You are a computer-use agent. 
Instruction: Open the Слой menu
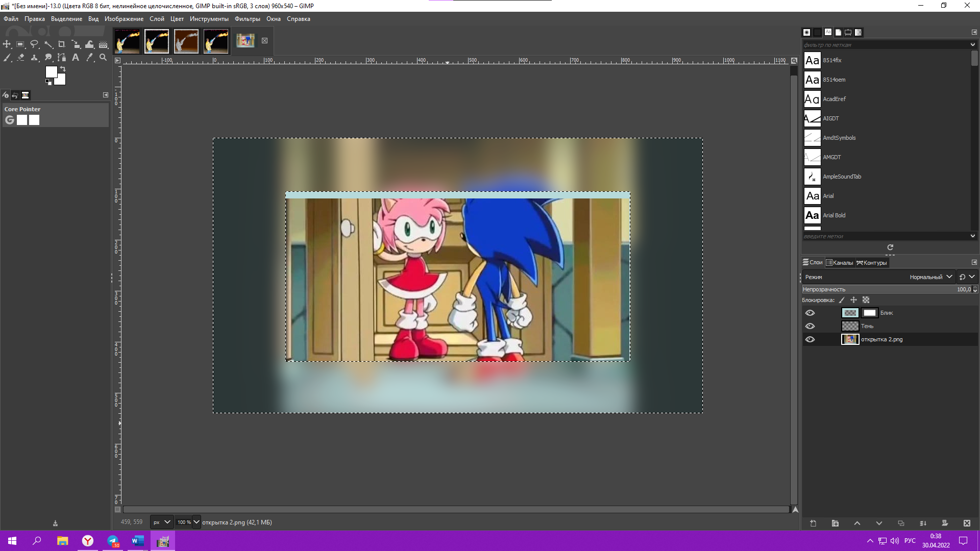(x=157, y=19)
